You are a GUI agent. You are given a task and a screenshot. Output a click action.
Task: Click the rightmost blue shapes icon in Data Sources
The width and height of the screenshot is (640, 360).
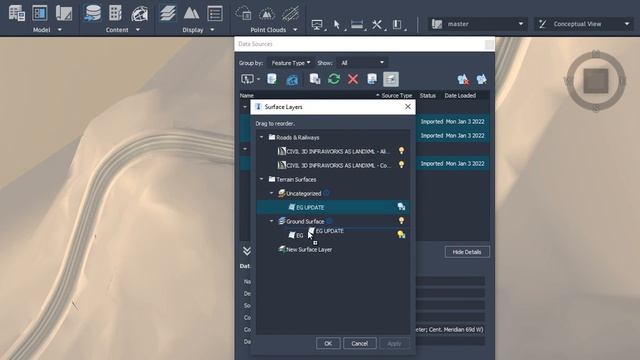(482, 79)
